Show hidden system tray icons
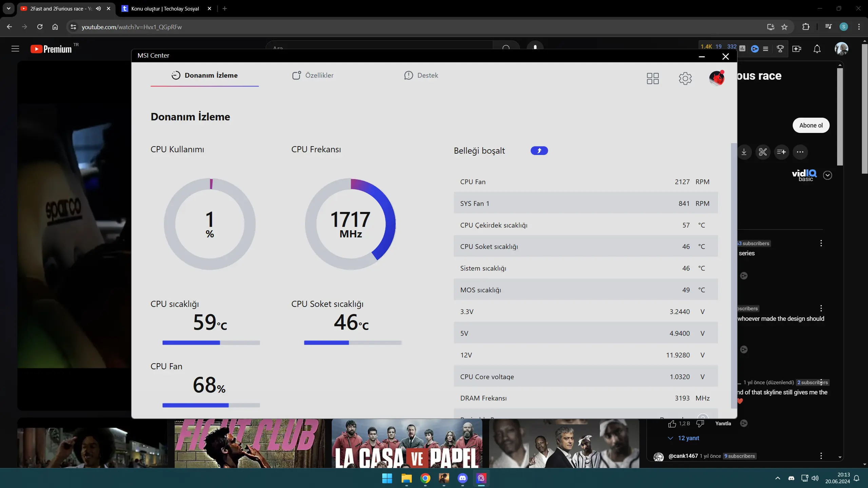The image size is (868, 488). [x=777, y=478]
